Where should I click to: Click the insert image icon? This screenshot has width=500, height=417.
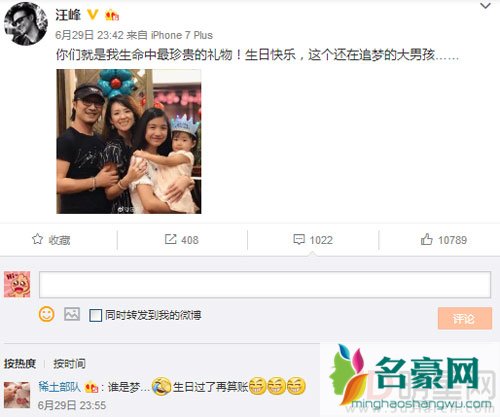point(72,314)
